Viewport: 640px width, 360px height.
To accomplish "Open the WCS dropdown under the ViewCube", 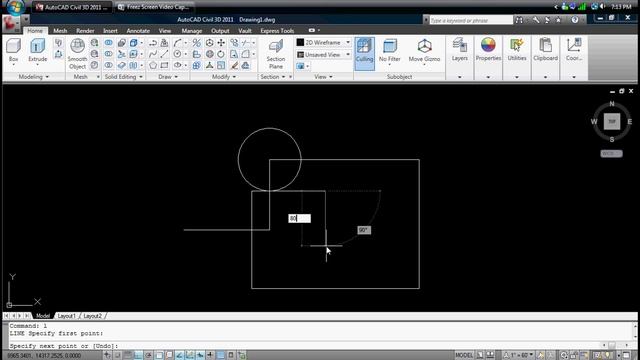I will click(x=611, y=153).
